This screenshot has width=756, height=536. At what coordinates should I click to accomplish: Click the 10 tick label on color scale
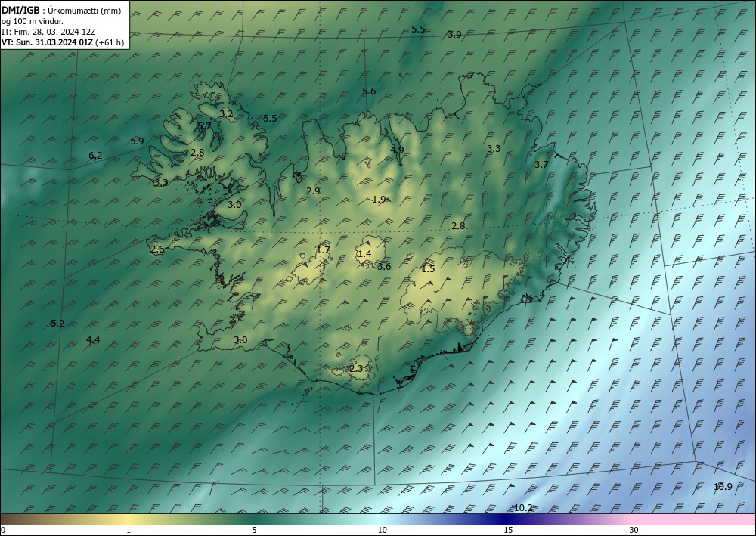point(382,530)
